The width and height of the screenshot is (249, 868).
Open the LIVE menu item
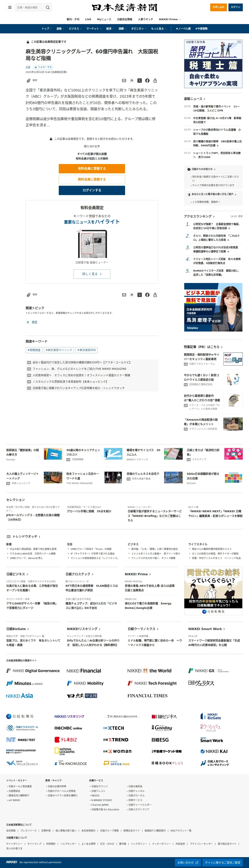point(88,19)
